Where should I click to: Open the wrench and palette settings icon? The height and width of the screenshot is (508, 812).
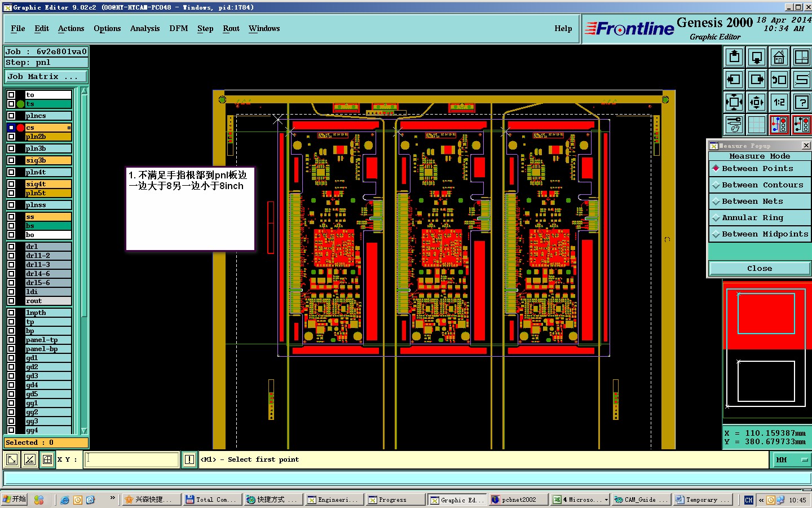[x=734, y=125]
